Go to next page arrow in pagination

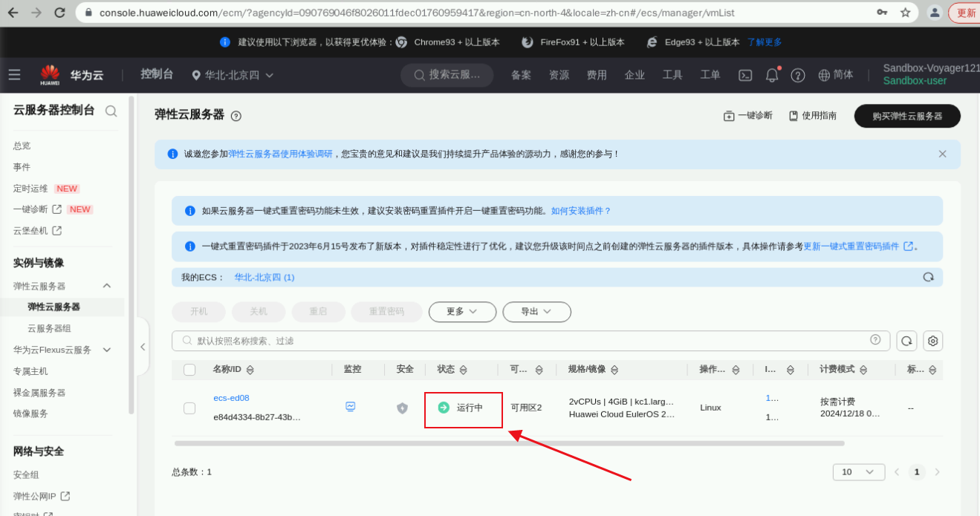tap(937, 472)
